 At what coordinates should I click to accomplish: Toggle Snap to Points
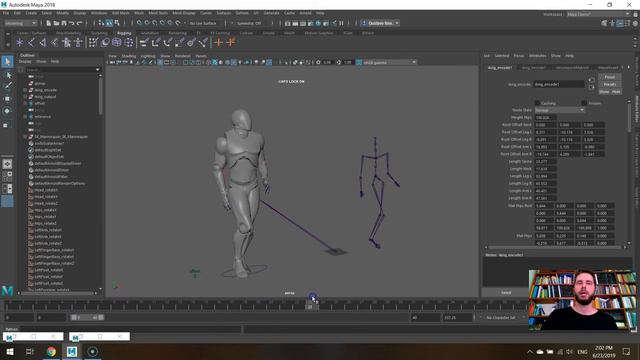tap(155, 23)
